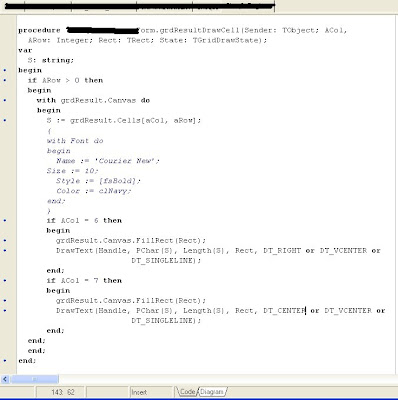Viewport: 398px width, 400px height.
Task: Click 'TRect' in the parameter list
Action: pos(138,40)
